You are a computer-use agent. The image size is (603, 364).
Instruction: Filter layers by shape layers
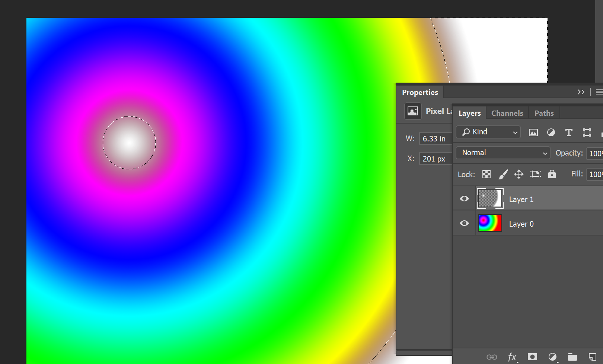(587, 132)
